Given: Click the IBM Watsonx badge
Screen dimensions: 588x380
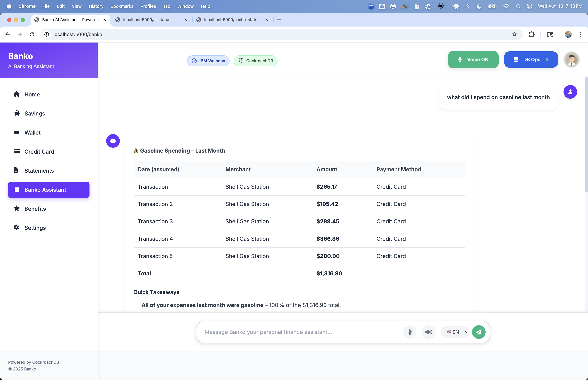Looking at the screenshot, I should pos(208,61).
